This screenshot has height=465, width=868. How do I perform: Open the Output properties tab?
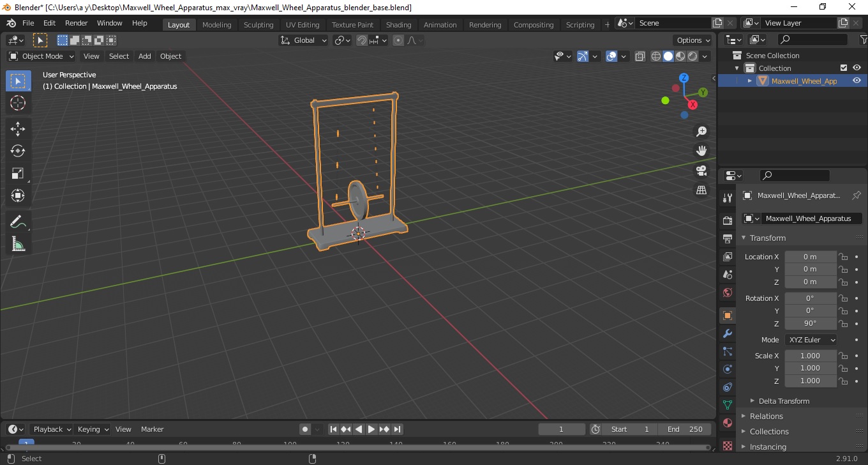coord(727,239)
